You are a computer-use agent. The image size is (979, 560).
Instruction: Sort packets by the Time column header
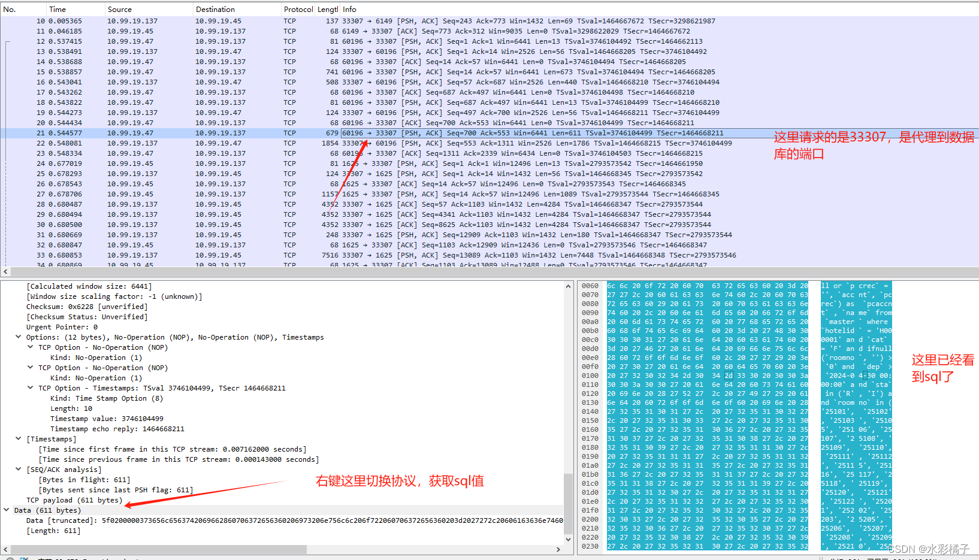tap(75, 9)
